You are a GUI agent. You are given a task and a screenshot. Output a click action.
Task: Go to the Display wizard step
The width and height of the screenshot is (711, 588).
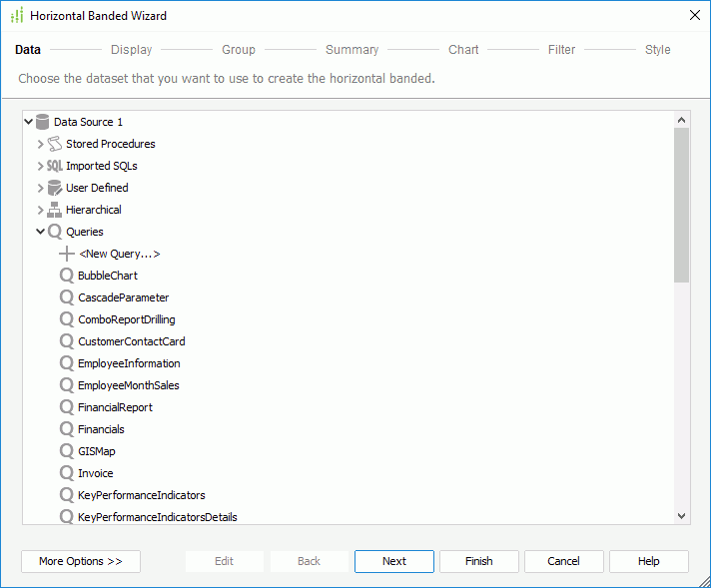pyautogui.click(x=132, y=49)
